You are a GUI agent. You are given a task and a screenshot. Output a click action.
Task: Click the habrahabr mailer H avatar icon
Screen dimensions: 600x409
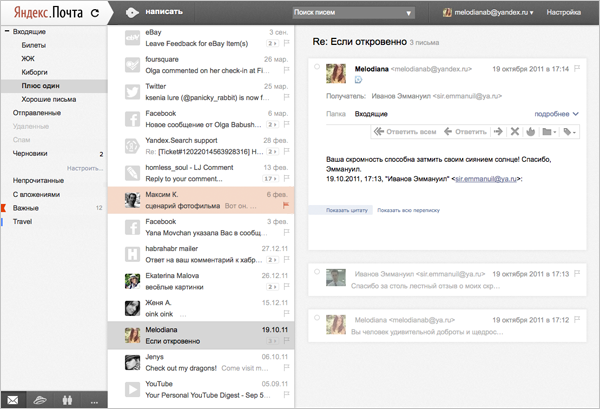[132, 254]
